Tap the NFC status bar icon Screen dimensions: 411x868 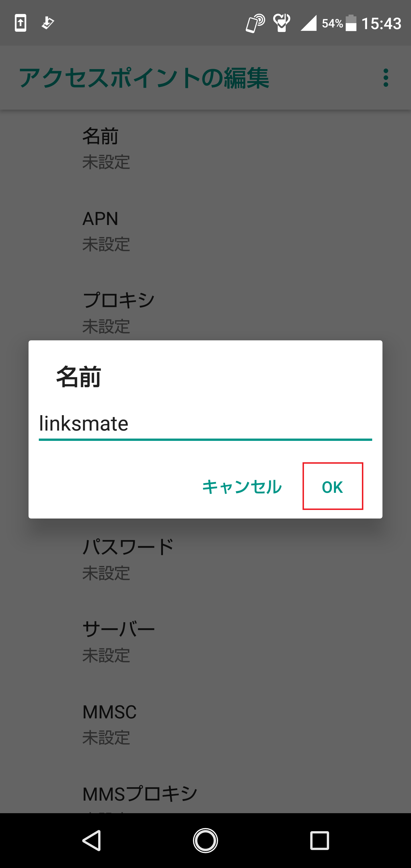point(255,22)
